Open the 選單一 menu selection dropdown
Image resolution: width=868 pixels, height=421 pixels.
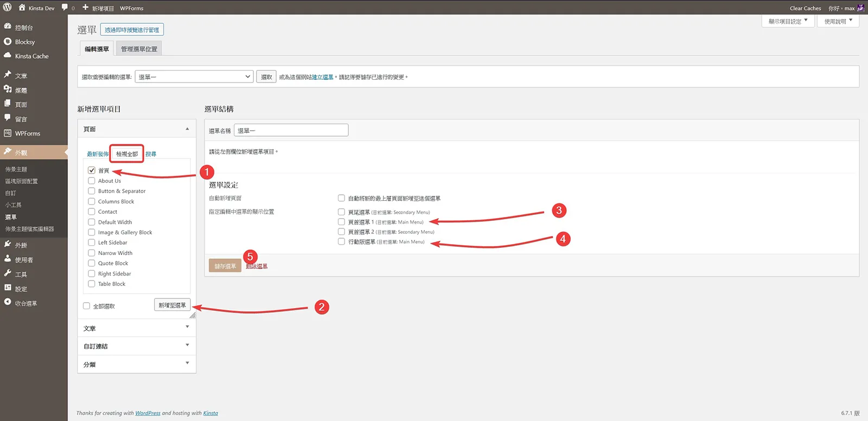pos(194,77)
